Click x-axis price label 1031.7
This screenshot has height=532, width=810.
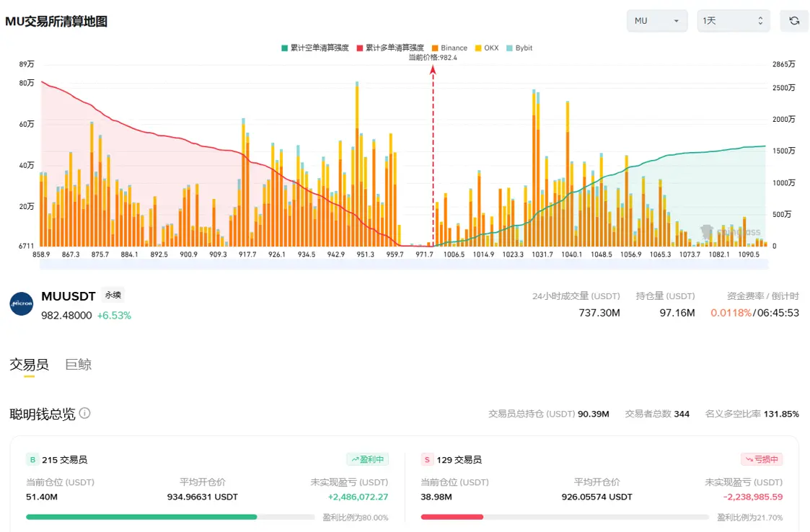click(x=542, y=254)
